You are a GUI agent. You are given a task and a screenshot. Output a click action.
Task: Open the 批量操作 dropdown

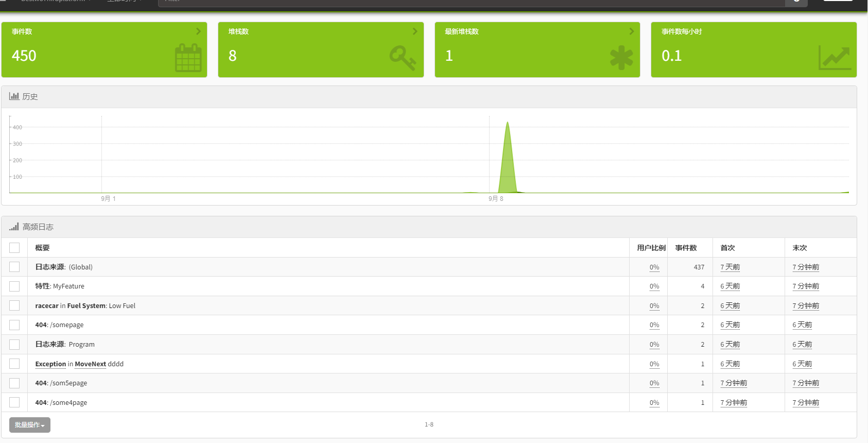coord(30,425)
